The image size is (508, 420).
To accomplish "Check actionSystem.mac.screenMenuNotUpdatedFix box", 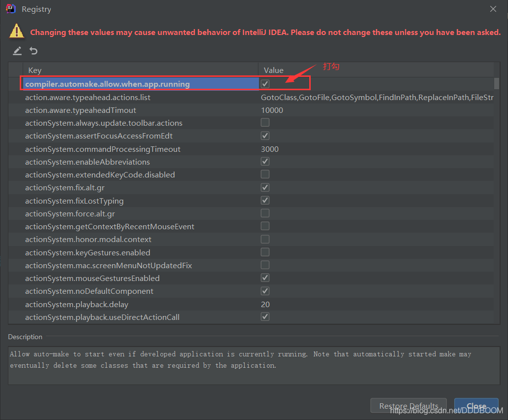I will click(x=265, y=265).
